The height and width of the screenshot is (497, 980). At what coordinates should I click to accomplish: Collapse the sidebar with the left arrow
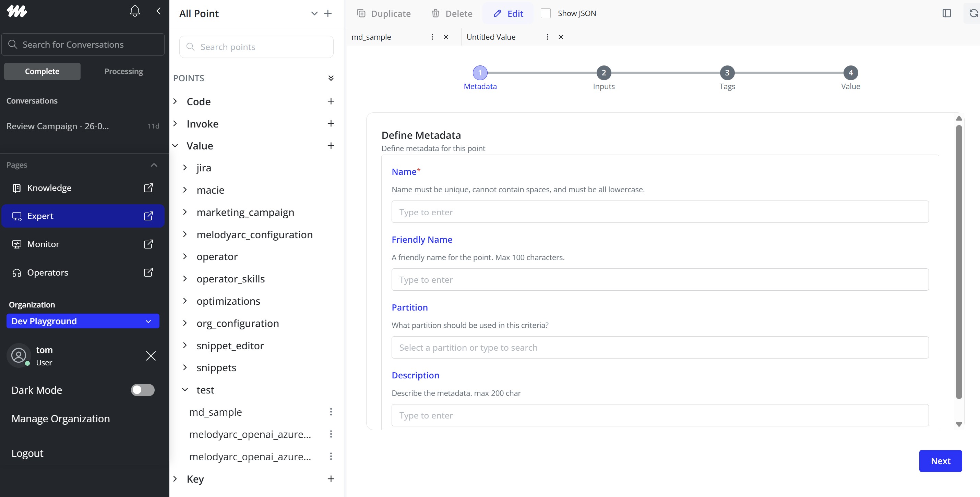(159, 11)
